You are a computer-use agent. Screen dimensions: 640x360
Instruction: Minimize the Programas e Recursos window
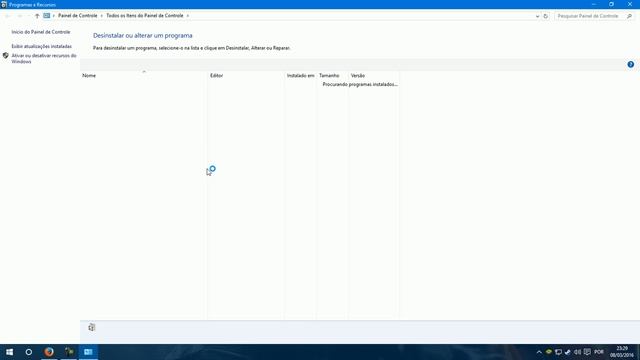593,4
